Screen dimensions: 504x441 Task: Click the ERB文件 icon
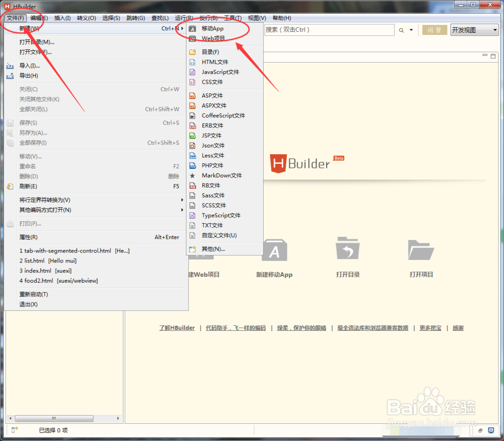(192, 125)
